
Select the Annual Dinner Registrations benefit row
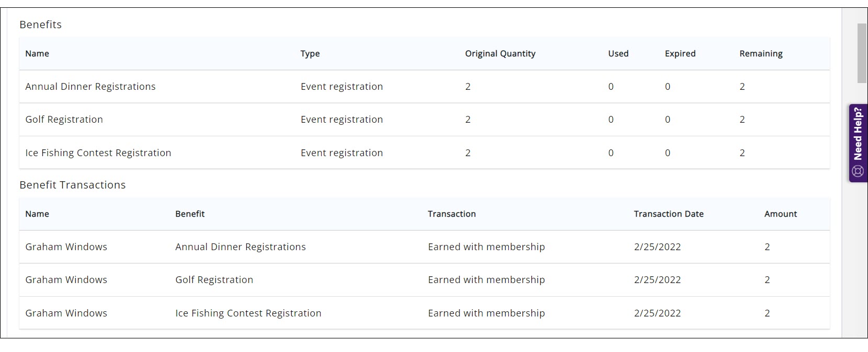[x=90, y=87]
